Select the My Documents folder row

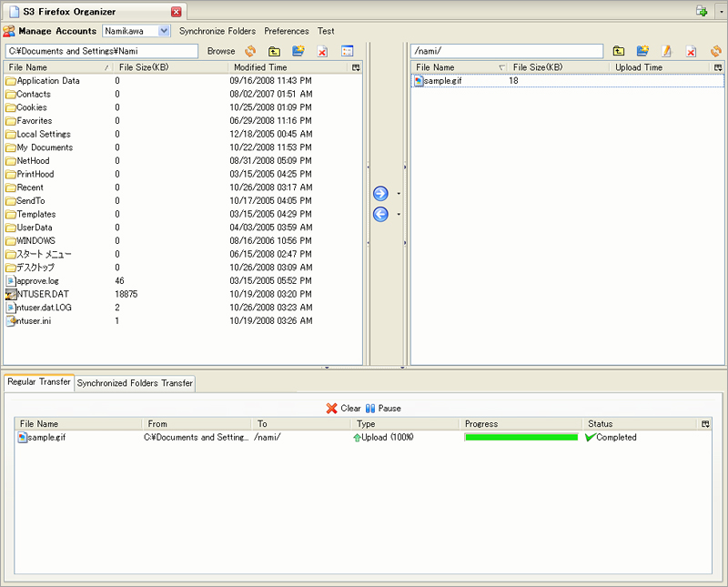tap(183, 147)
